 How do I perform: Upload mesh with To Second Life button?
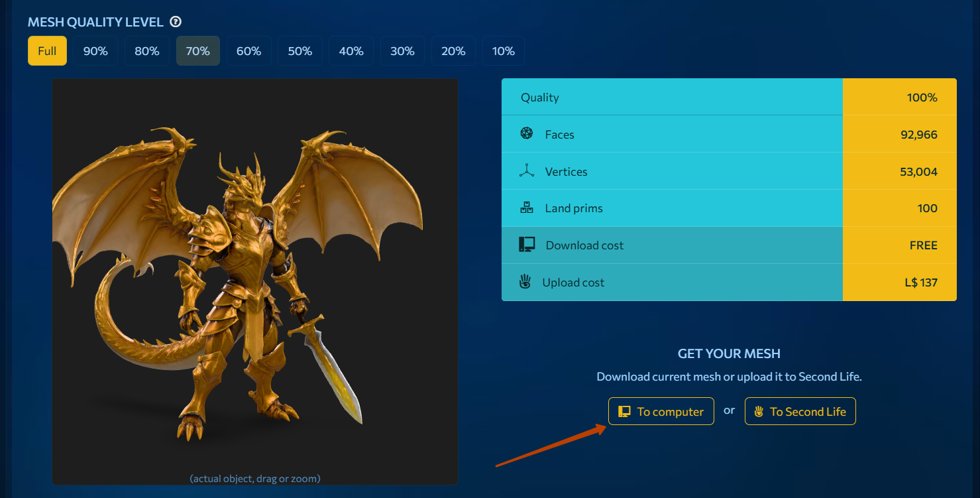click(800, 411)
